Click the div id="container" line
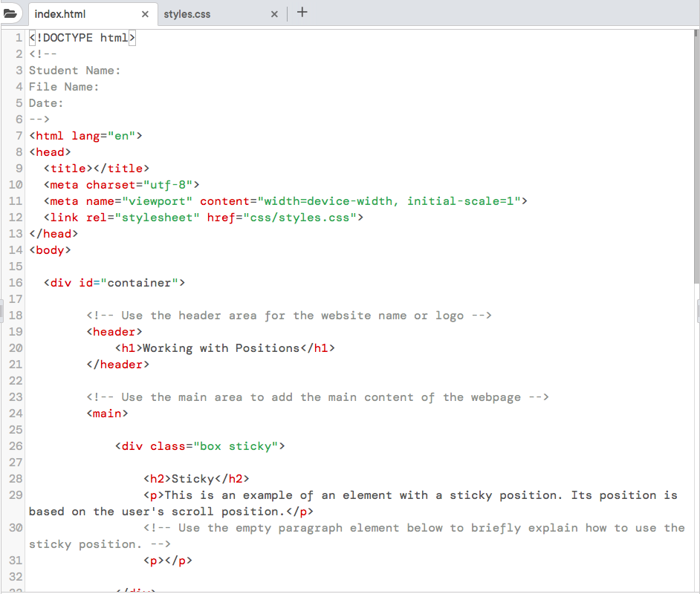The height and width of the screenshot is (594, 700). click(x=114, y=283)
